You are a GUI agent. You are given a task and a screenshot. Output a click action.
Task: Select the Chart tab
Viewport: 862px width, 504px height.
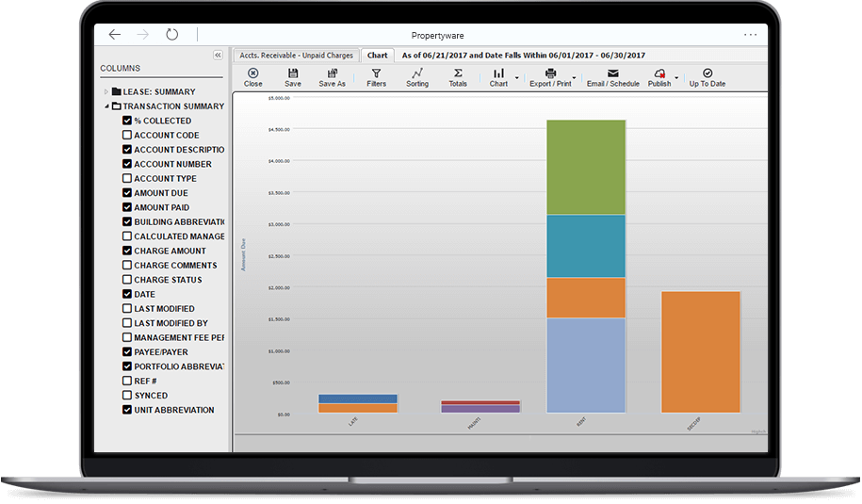point(377,55)
